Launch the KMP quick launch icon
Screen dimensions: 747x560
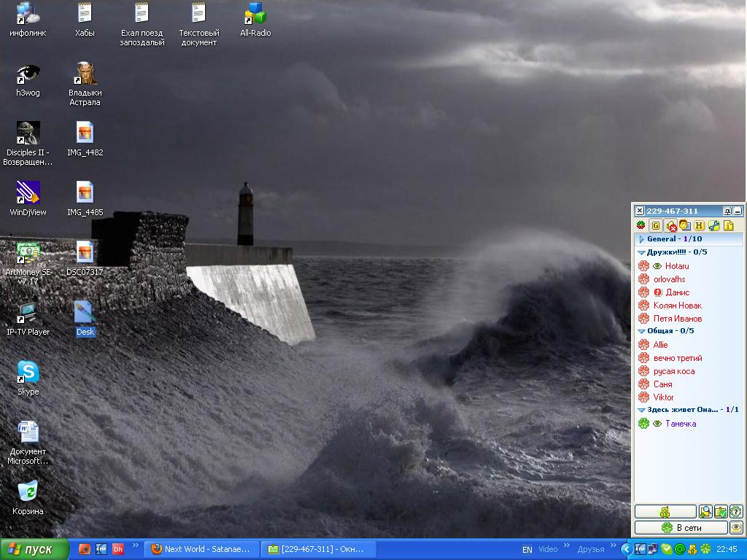click(x=101, y=549)
